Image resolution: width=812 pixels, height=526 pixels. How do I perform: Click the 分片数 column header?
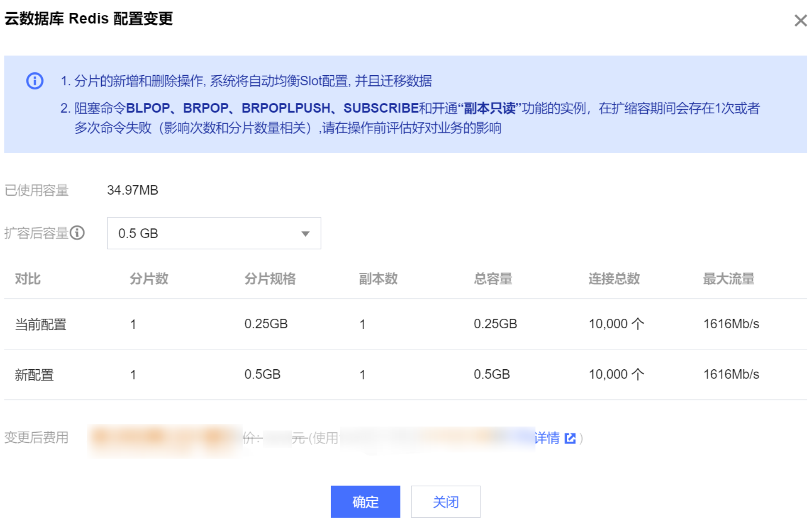click(x=149, y=279)
